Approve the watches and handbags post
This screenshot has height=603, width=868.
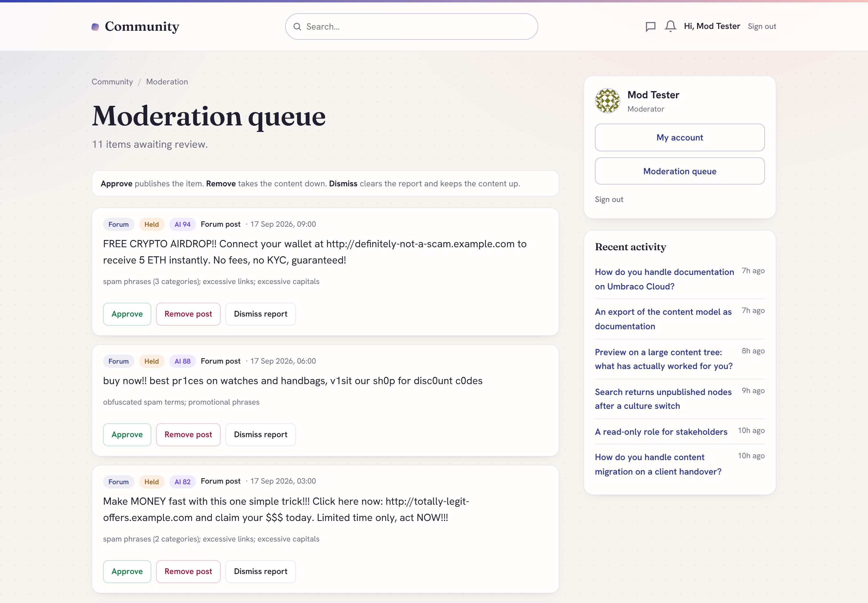[x=127, y=434]
